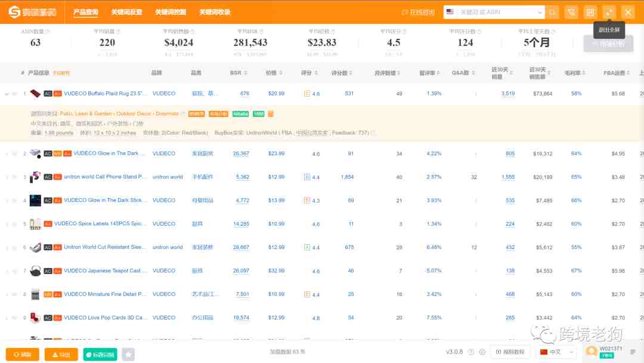Click the filter funnel icon in the header
The image size is (644, 363).
point(571,13)
